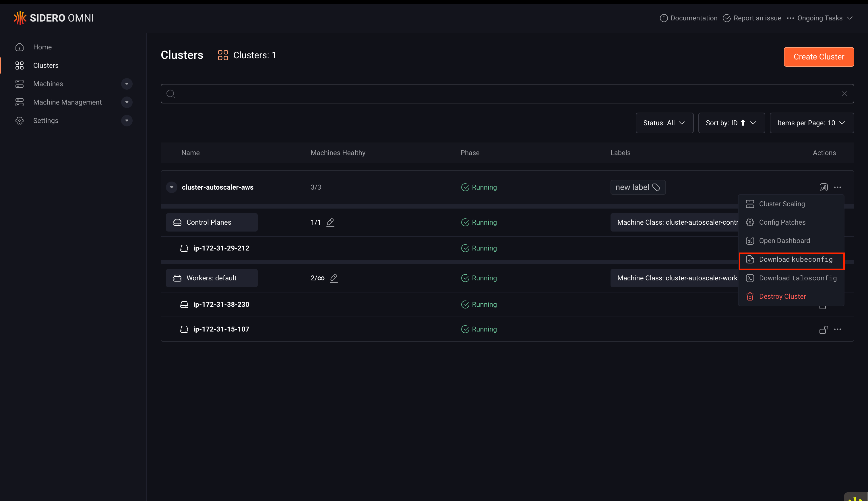Image resolution: width=868 pixels, height=501 pixels.
Task: Open dashboard icon in cluster-autoscaler-aws row
Action: tap(823, 187)
